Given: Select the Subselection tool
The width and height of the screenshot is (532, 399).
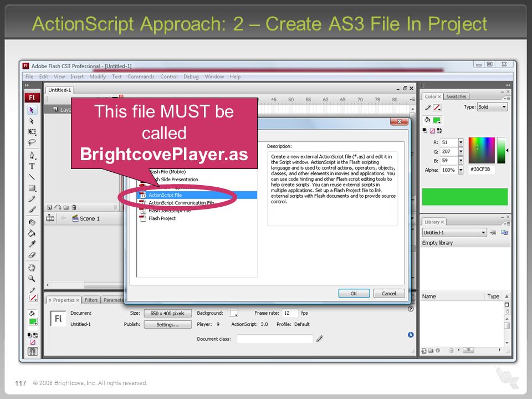Looking at the screenshot, I should tap(32, 121).
